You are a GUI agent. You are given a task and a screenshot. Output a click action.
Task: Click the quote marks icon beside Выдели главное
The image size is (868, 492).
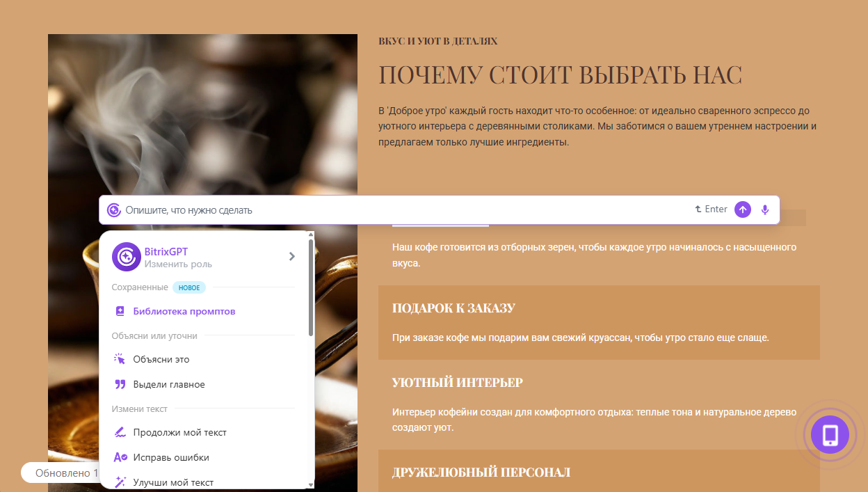pyautogui.click(x=120, y=384)
